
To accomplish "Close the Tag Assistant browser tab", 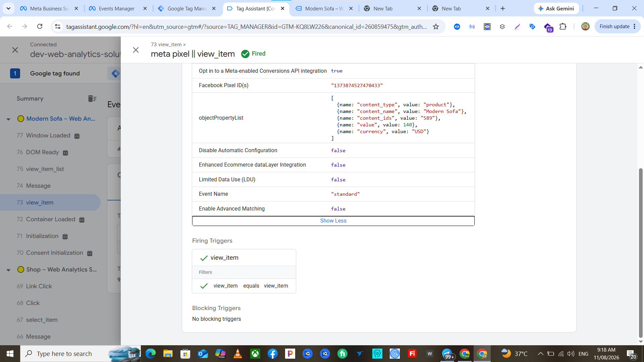I will 282,8.
